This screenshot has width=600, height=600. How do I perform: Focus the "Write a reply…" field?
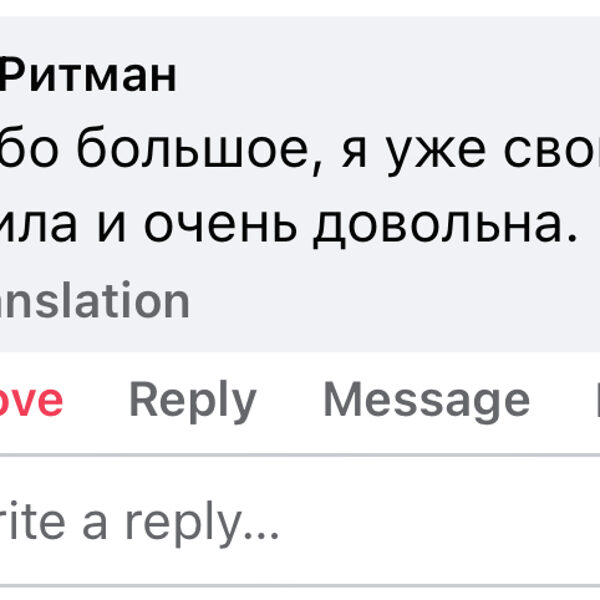(x=140, y=522)
